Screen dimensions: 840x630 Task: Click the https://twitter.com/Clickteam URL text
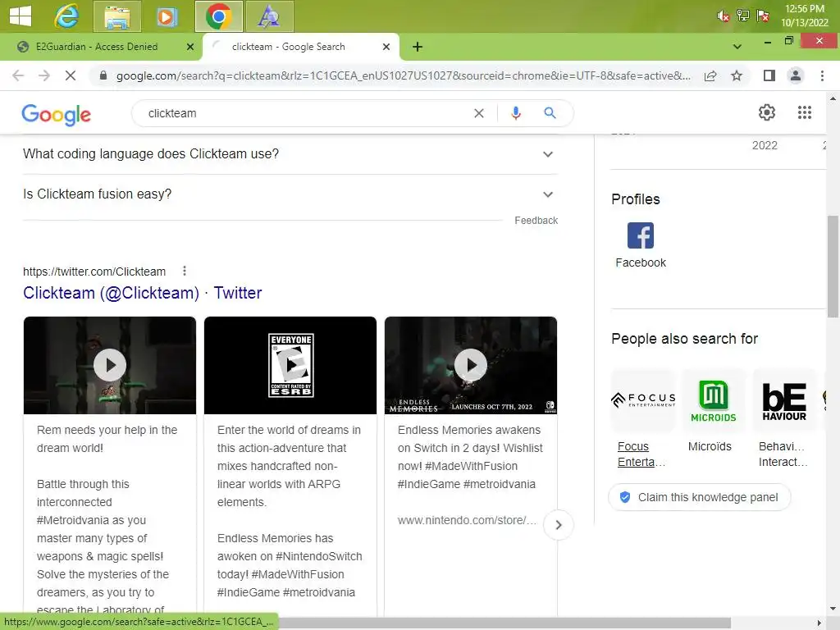point(94,272)
